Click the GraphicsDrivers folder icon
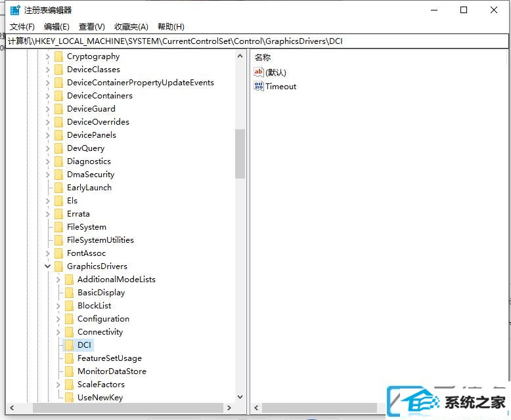Viewport: 511px width, 420px height. pyautogui.click(x=58, y=266)
